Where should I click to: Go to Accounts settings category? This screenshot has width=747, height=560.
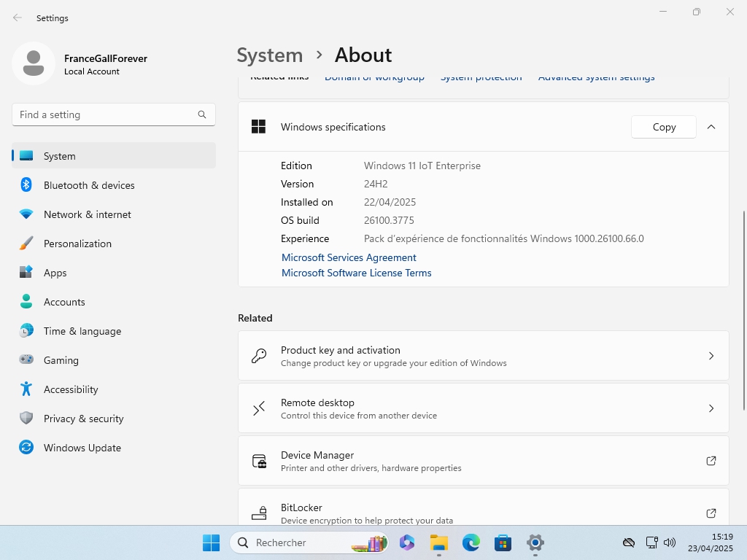tap(64, 302)
